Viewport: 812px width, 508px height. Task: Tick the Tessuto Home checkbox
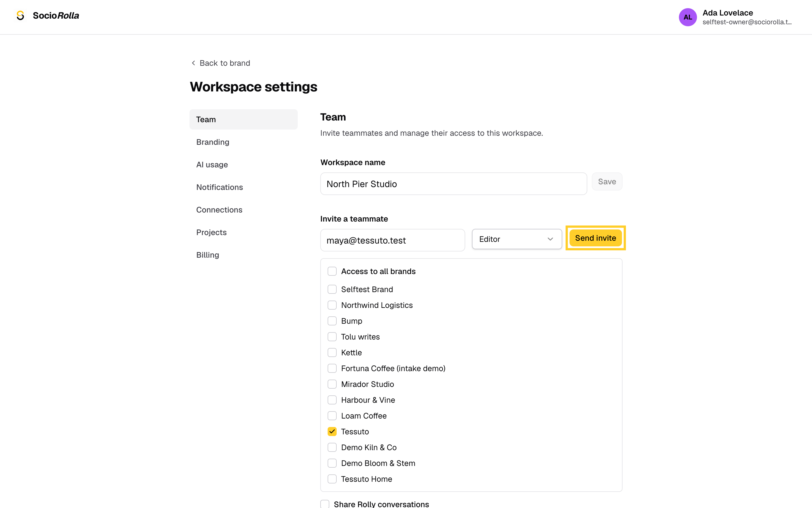[x=332, y=479]
